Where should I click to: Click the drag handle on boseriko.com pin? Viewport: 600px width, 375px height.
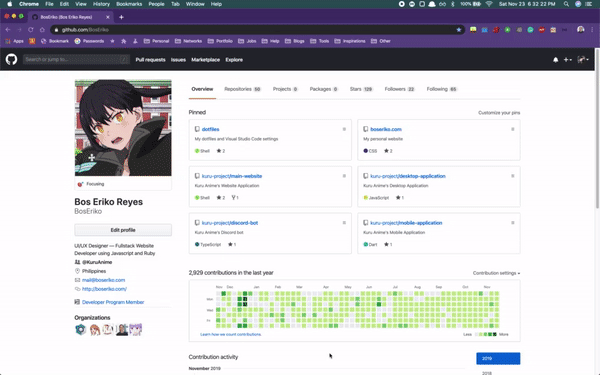click(513, 129)
